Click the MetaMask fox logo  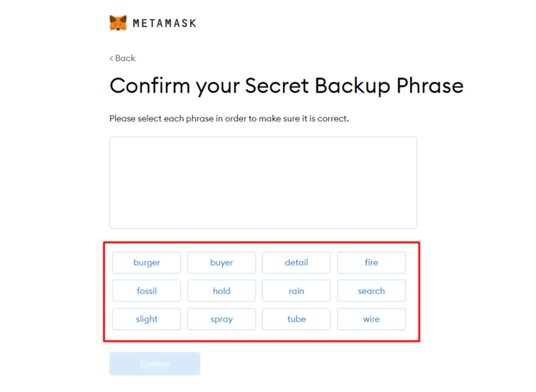[x=118, y=22]
